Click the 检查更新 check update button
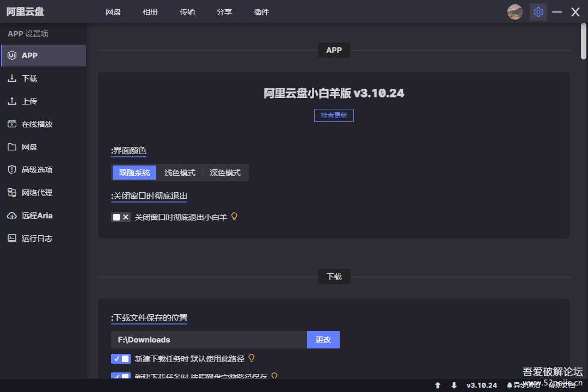The image size is (588, 392). pos(334,115)
